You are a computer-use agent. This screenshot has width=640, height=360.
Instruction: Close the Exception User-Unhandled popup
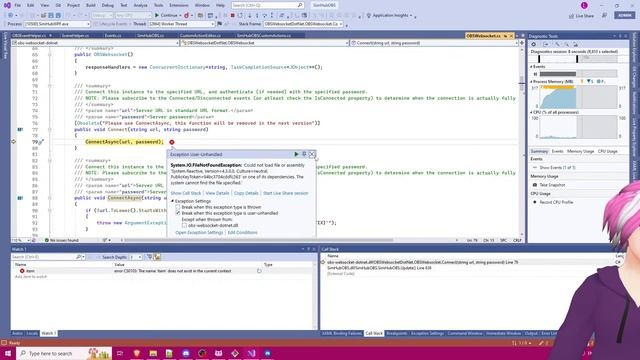(x=312, y=154)
